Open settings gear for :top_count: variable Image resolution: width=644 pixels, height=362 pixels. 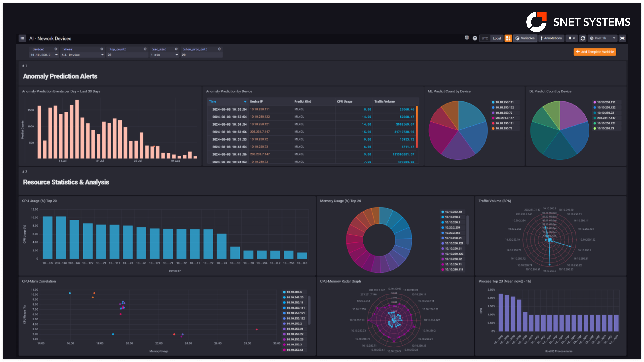pyautogui.click(x=145, y=49)
